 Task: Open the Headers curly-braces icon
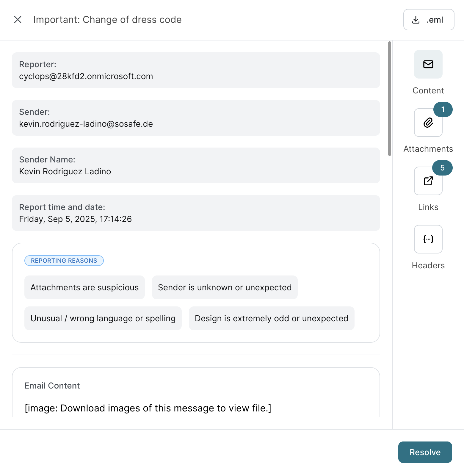[428, 239]
